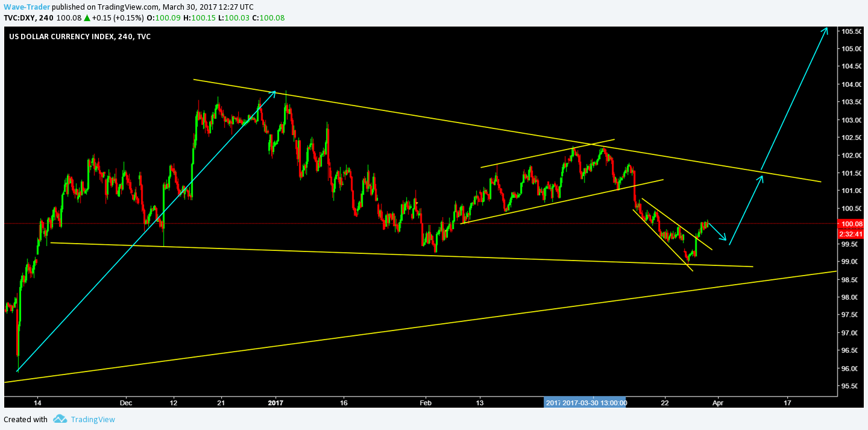The width and height of the screenshot is (868, 430).
Task: Click the 101.50 price axis label
Action: 852,173
